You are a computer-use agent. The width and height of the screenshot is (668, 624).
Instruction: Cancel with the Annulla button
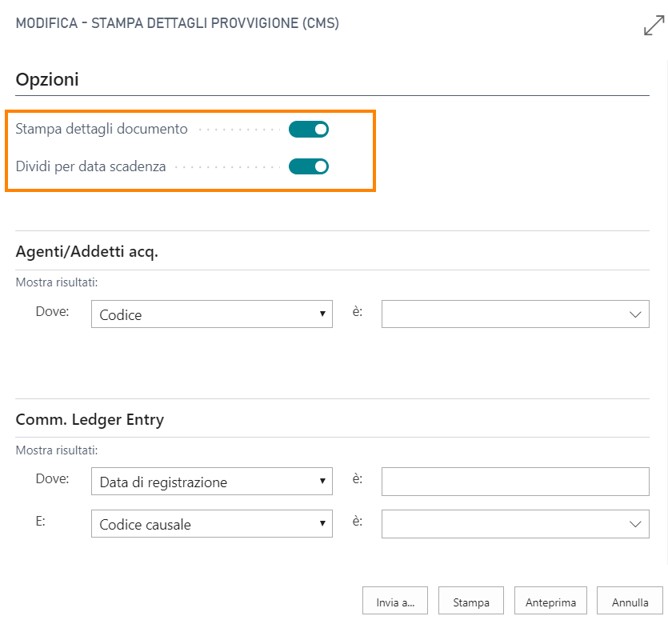coord(630,602)
